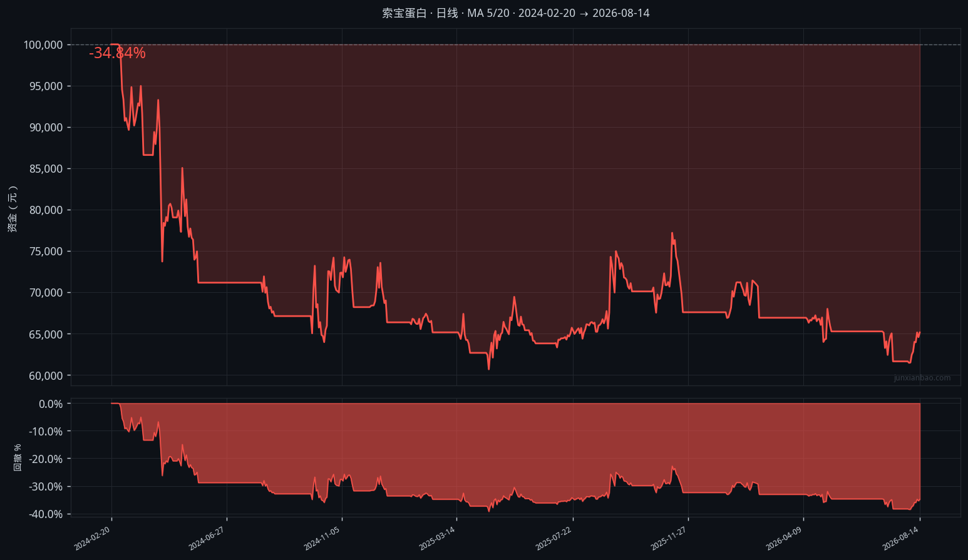Click the junxianbao.com watermark link
The image size is (968, 560).
[x=922, y=378]
